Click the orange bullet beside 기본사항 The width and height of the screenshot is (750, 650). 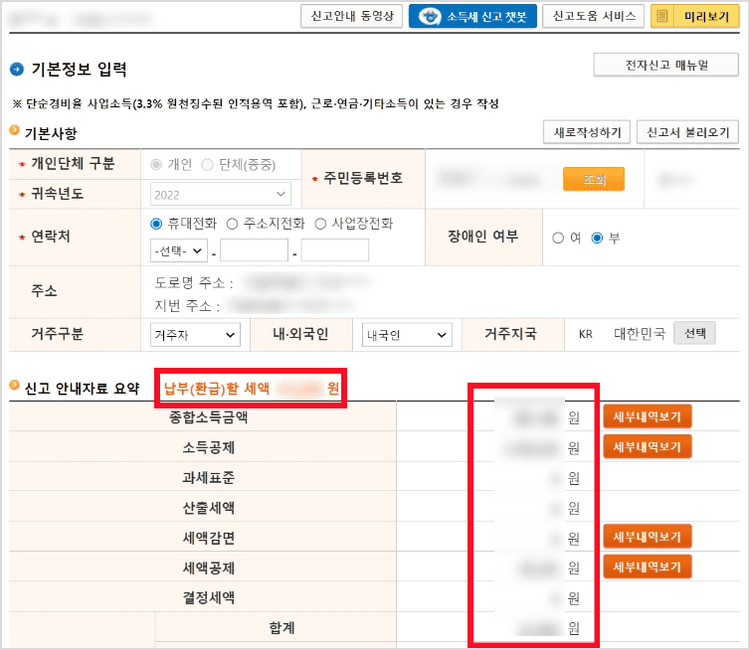[x=15, y=130]
